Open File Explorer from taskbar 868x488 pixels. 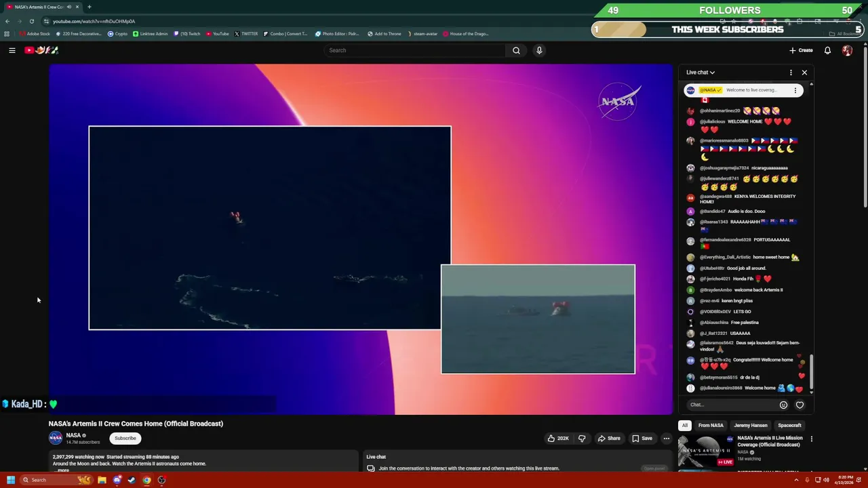(102, 480)
